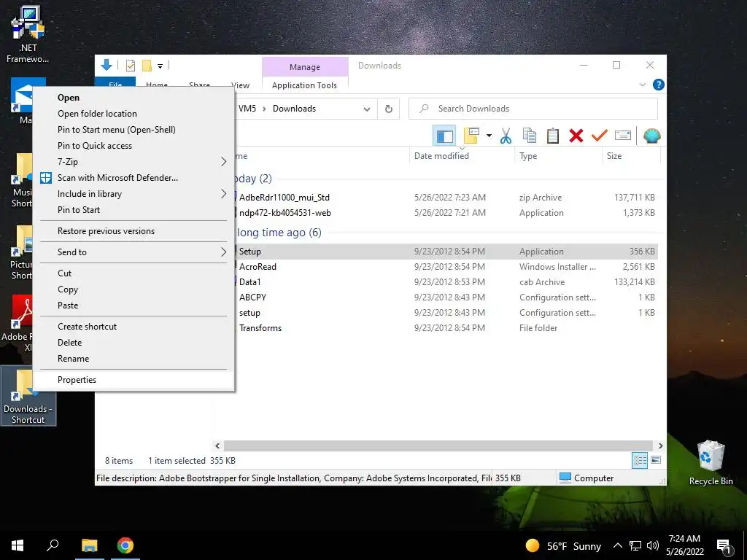The image size is (747, 560).
Task: Open the Application Tools tab
Action: [304, 85]
